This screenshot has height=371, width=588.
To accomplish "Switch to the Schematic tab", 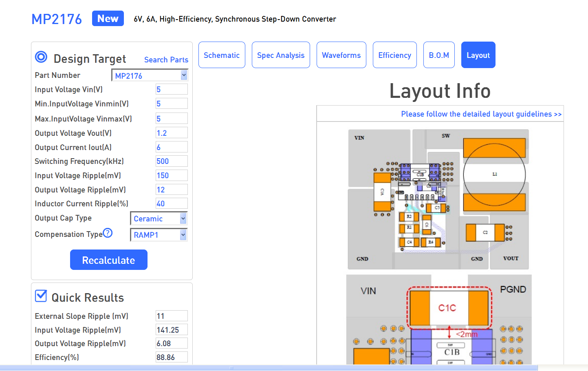I will tap(222, 55).
